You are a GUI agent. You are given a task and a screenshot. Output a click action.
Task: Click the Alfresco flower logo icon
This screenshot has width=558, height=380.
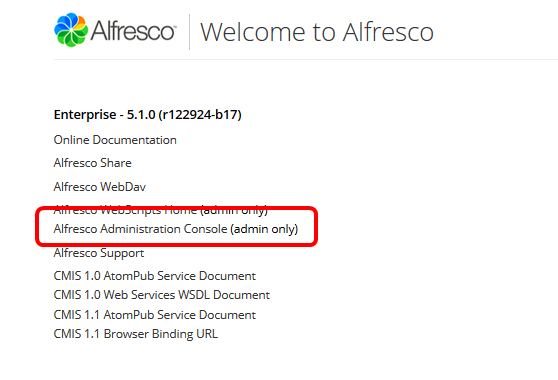tap(71, 30)
